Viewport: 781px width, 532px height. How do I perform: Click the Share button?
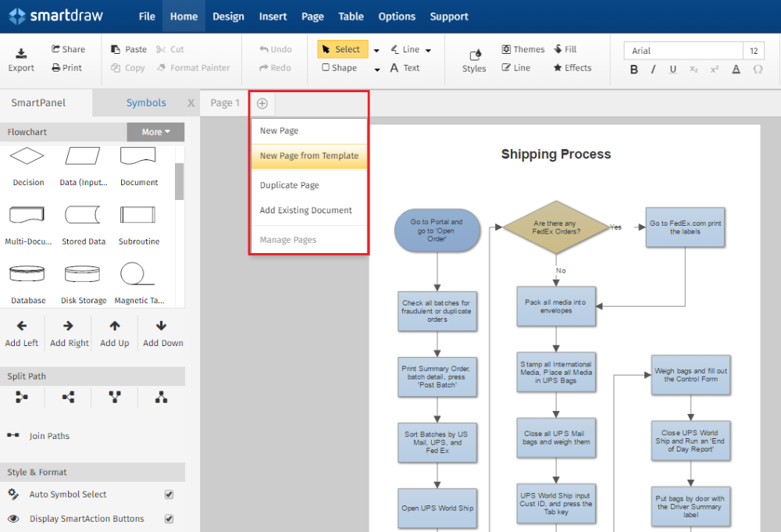point(68,48)
